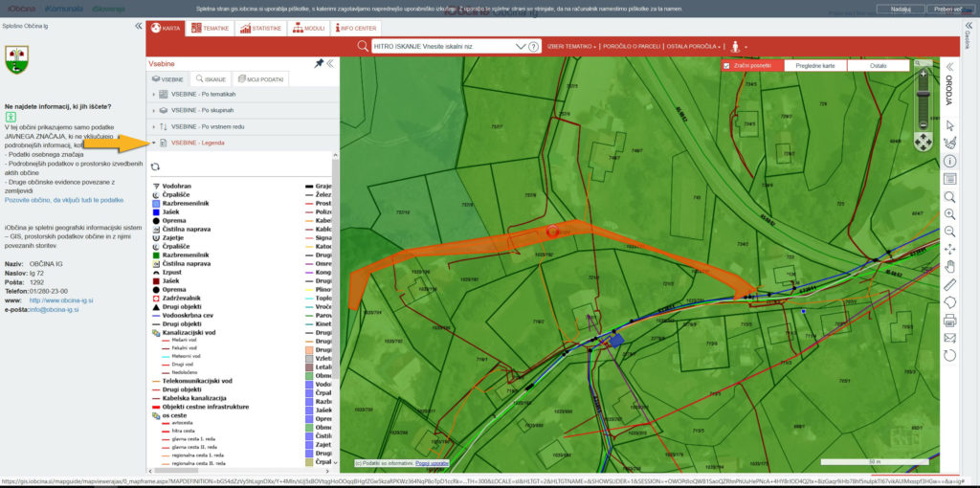This screenshot has height=488, width=980.
Task: Switch to MOJI PODATKI tab
Action: pos(260,79)
